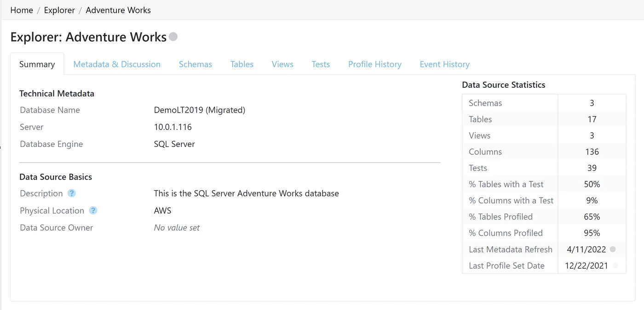
Task: Switch to the Event History tab
Action: click(x=445, y=64)
